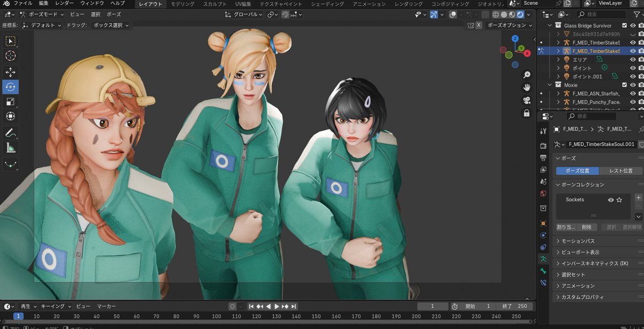Expand the モーションパス panel
Screen dimensions: 644x329
tap(598, 241)
